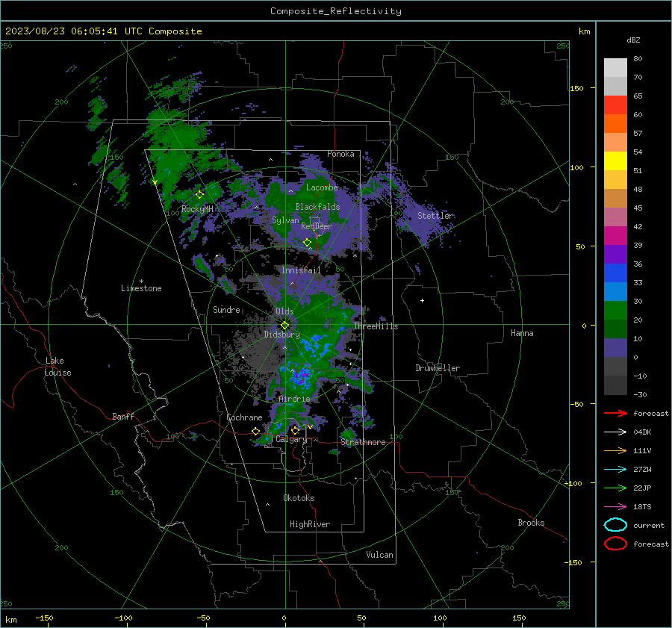The image size is (672, 628).
Task: Click the white 04DK arrow in legend
Action: tap(615, 432)
